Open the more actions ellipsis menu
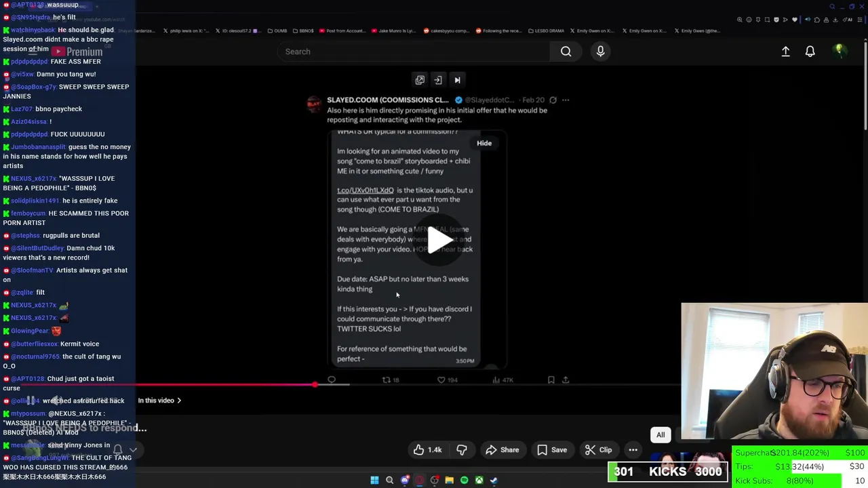This screenshot has height=488, width=868. pyautogui.click(x=633, y=450)
